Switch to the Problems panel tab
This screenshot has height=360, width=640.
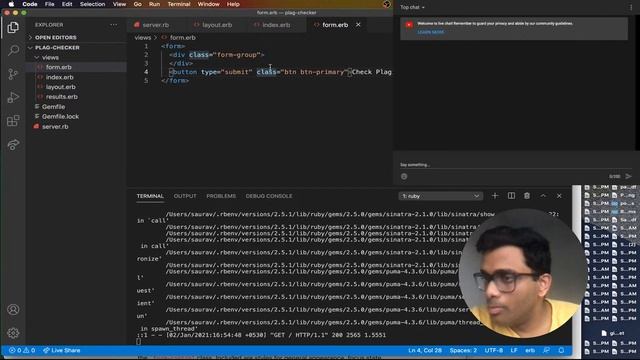[221, 196]
